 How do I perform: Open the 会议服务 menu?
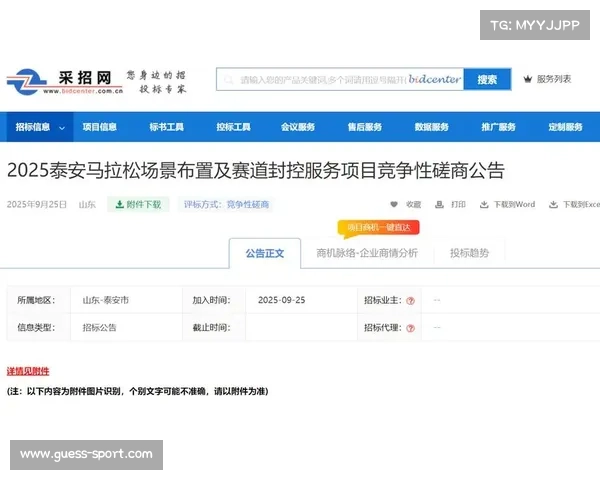pyautogui.click(x=298, y=127)
